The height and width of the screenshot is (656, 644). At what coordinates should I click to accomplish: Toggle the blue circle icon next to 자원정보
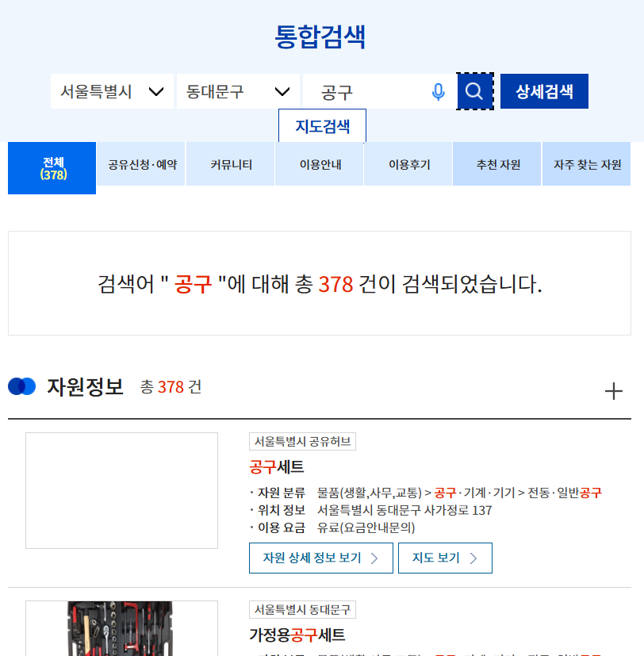(22, 386)
